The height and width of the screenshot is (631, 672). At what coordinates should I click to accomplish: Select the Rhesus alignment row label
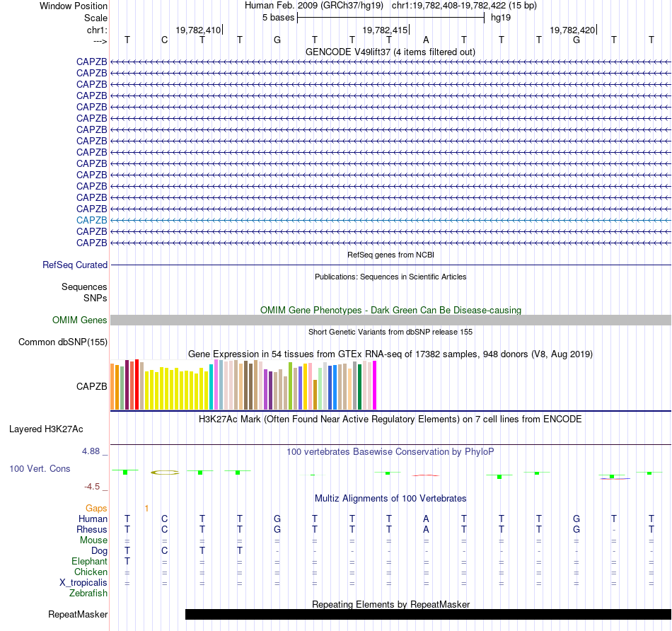coord(92,529)
